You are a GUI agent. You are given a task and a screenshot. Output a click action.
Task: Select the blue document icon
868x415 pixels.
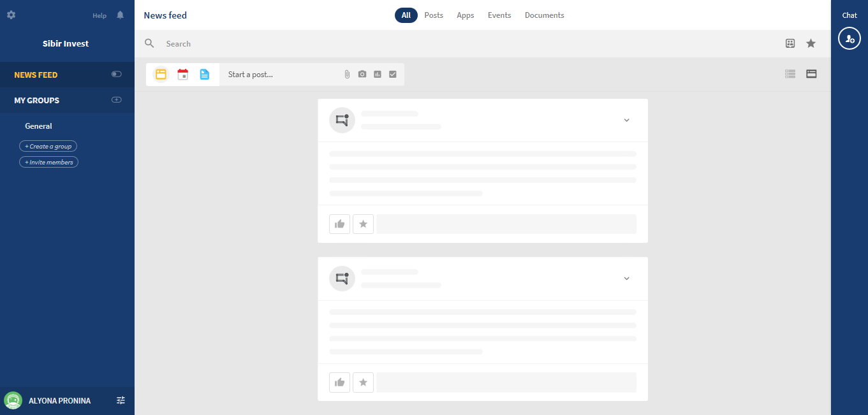(x=204, y=75)
